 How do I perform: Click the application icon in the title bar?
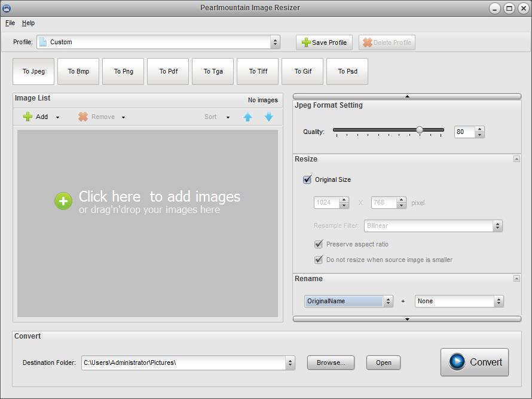click(8, 8)
